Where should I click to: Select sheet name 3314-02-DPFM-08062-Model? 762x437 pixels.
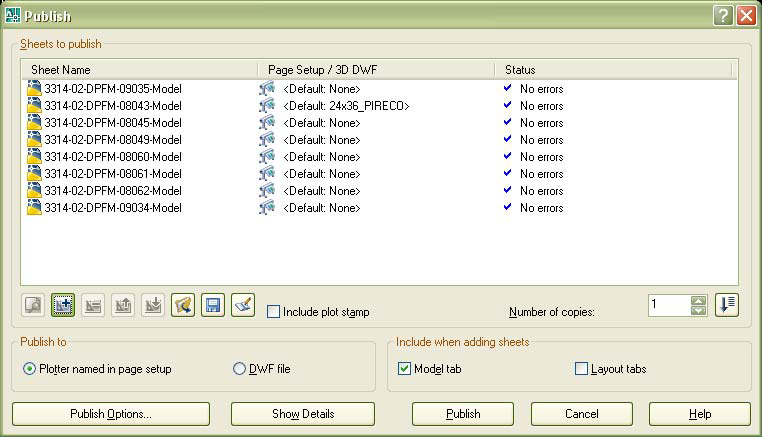pyautogui.click(x=113, y=191)
